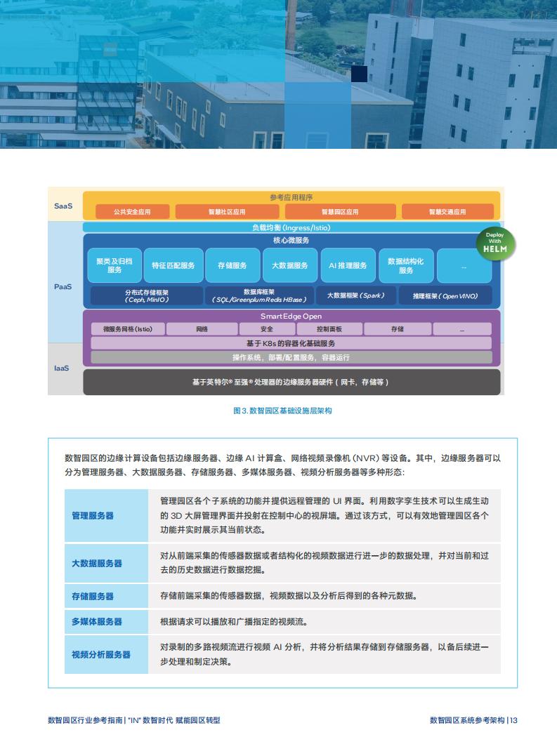Select the 微服务网格 (Istio) box

(x=128, y=329)
